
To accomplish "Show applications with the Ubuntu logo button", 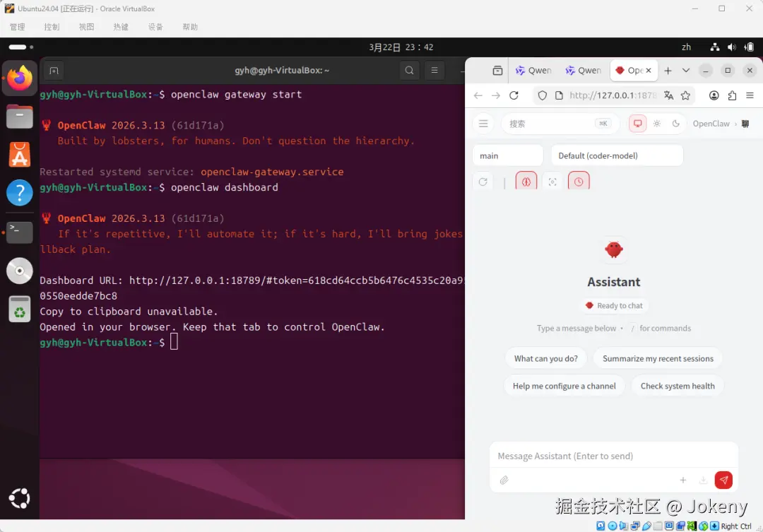I will [20, 498].
